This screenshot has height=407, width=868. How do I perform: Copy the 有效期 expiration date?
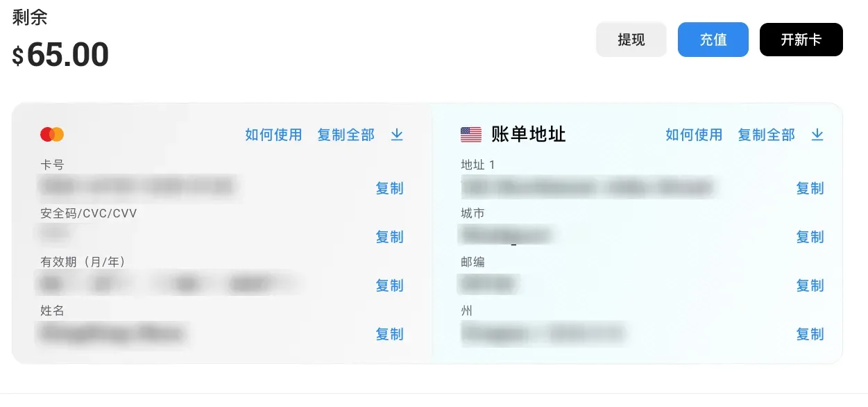pyautogui.click(x=391, y=285)
